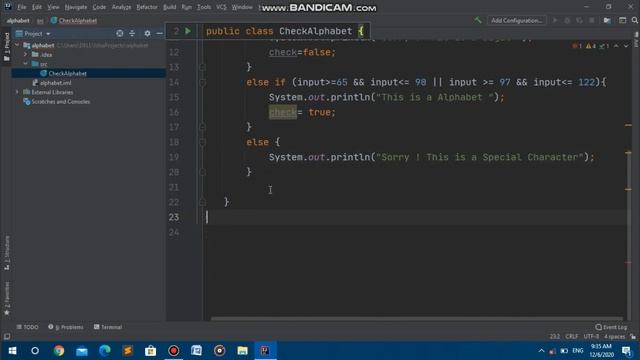Fold the else block at line 18

pyautogui.click(x=202, y=142)
